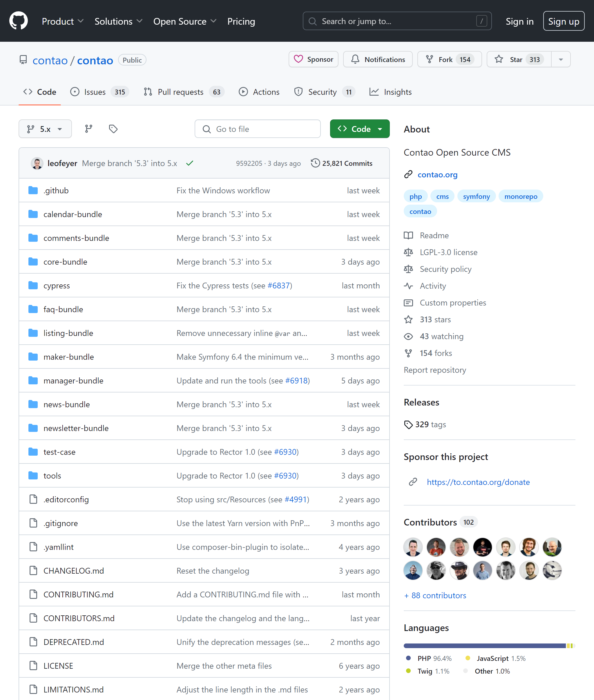
Task: Click the JavaScript language color dot
Action: 467,658
